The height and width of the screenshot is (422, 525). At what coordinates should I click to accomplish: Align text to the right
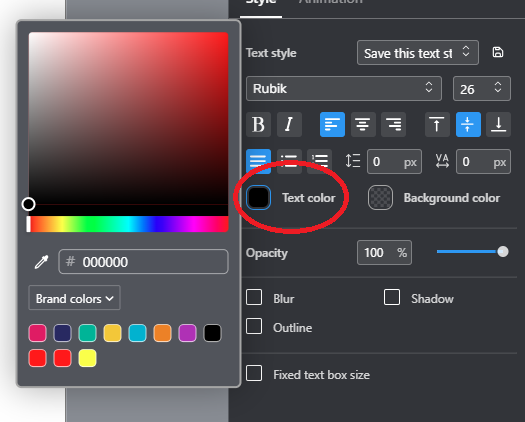coord(393,125)
